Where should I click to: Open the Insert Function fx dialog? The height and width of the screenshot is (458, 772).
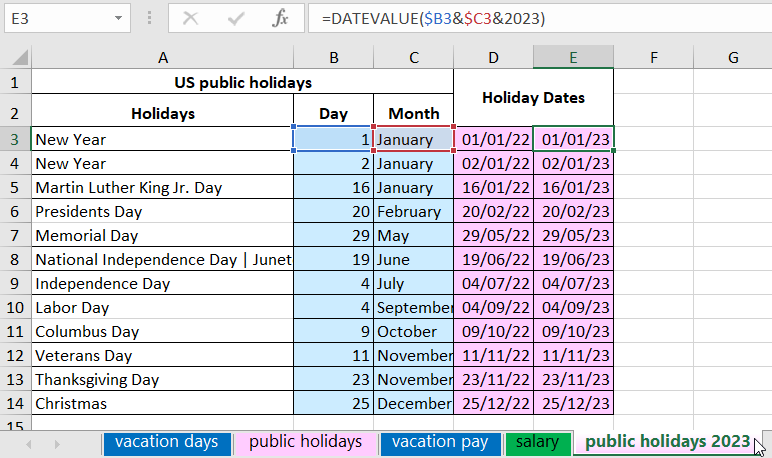click(x=280, y=19)
